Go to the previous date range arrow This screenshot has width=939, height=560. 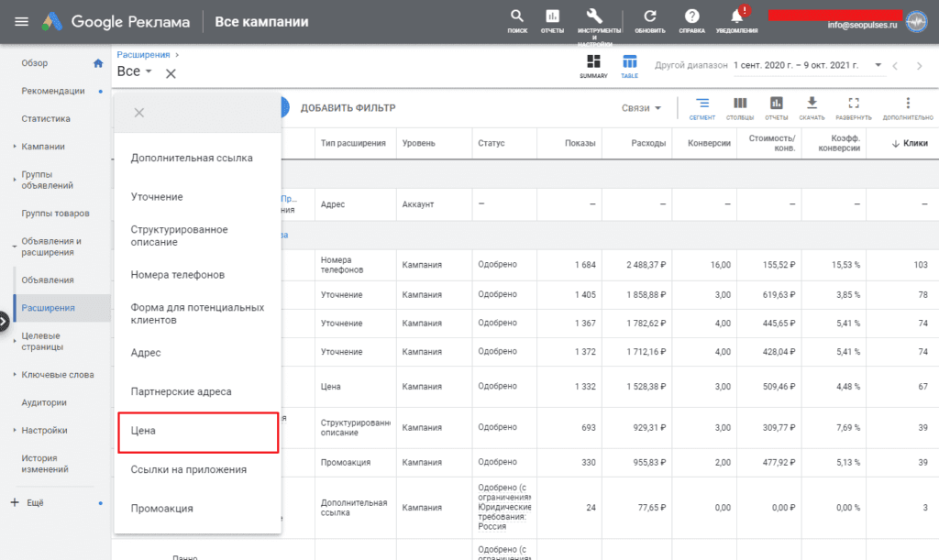[x=895, y=66]
